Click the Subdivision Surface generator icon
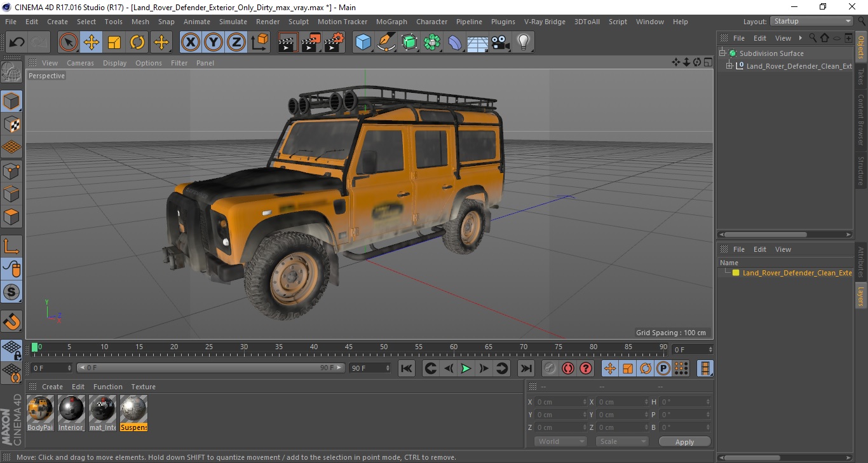This screenshot has width=868, height=463. click(409, 43)
